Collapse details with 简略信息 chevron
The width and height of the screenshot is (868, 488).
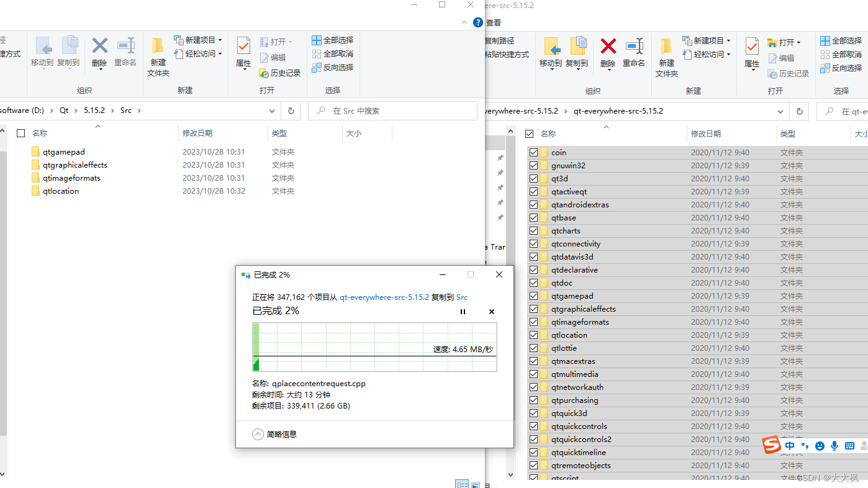coord(258,434)
